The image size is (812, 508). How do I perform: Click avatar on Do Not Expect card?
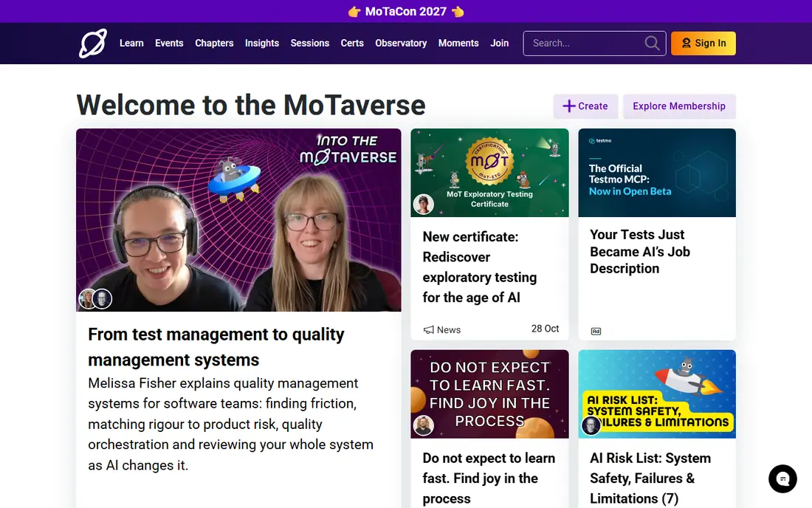(423, 425)
